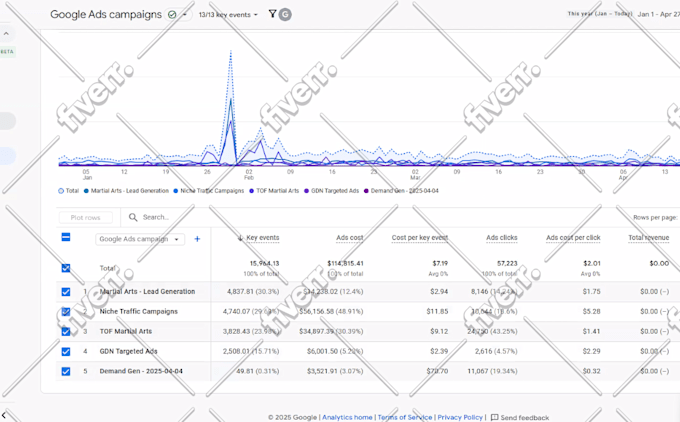Screen dimensions: 680x422
Task: Open the dropdown arrow beside status check
Action: 185,15
